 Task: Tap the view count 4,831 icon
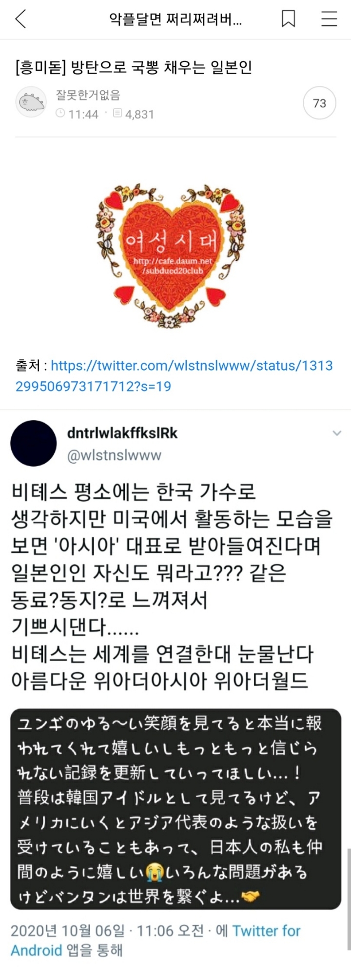click(x=117, y=114)
